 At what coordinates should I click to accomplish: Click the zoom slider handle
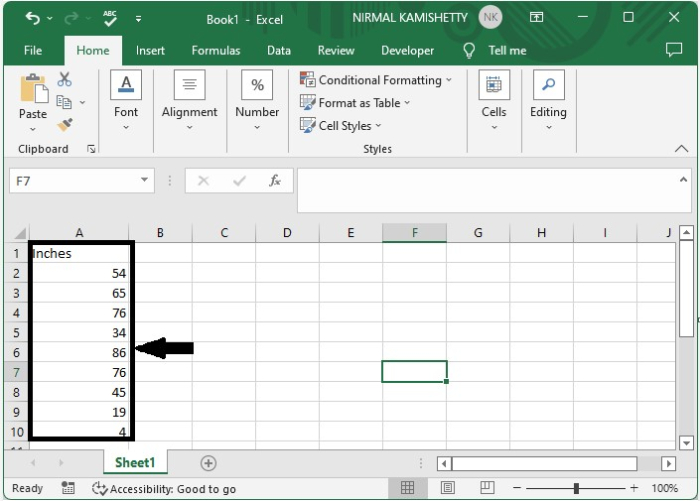[x=576, y=488]
